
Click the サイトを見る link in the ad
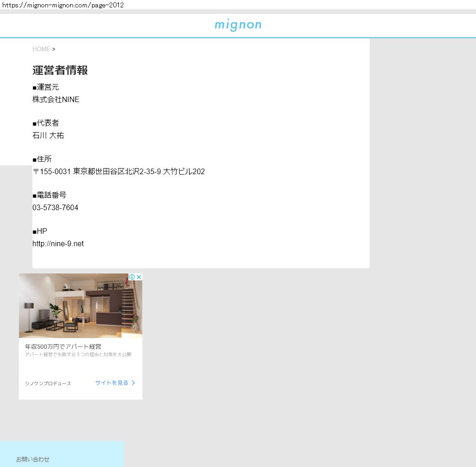click(112, 383)
